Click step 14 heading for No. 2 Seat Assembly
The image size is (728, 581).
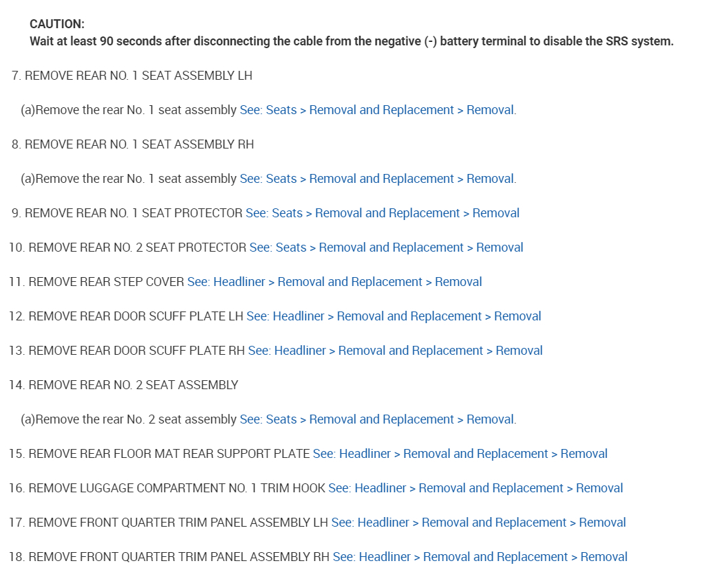click(x=124, y=385)
